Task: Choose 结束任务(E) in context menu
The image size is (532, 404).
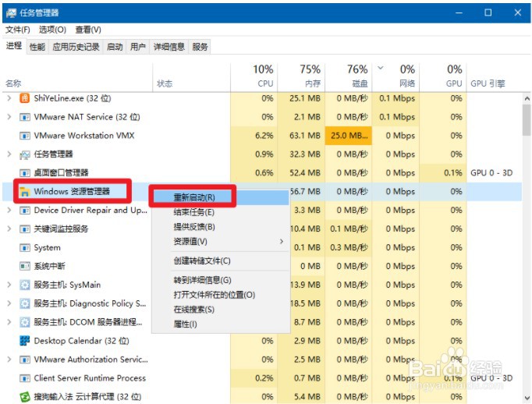Action: (x=221, y=212)
